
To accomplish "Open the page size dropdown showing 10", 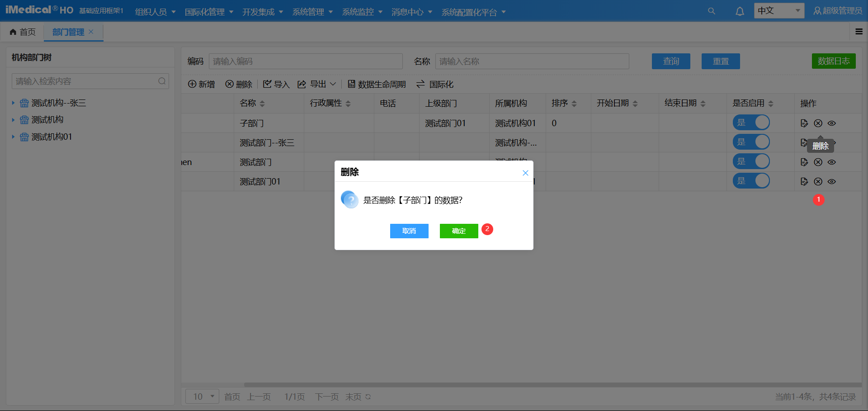I will point(202,397).
